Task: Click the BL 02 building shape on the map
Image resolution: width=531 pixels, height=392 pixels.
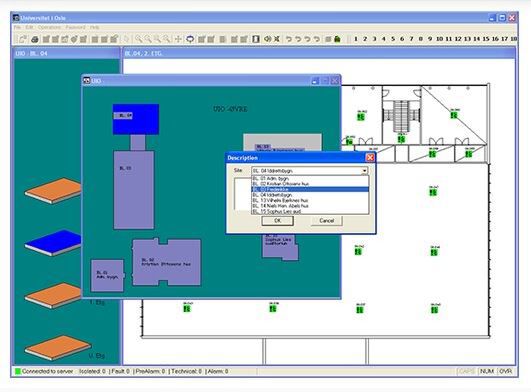Action: pos(167,262)
